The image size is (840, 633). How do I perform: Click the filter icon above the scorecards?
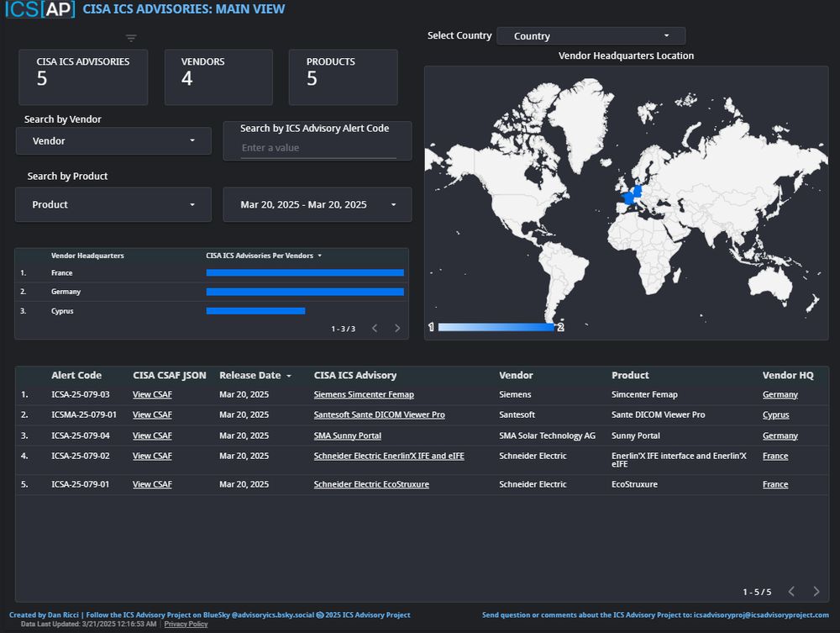point(131,38)
